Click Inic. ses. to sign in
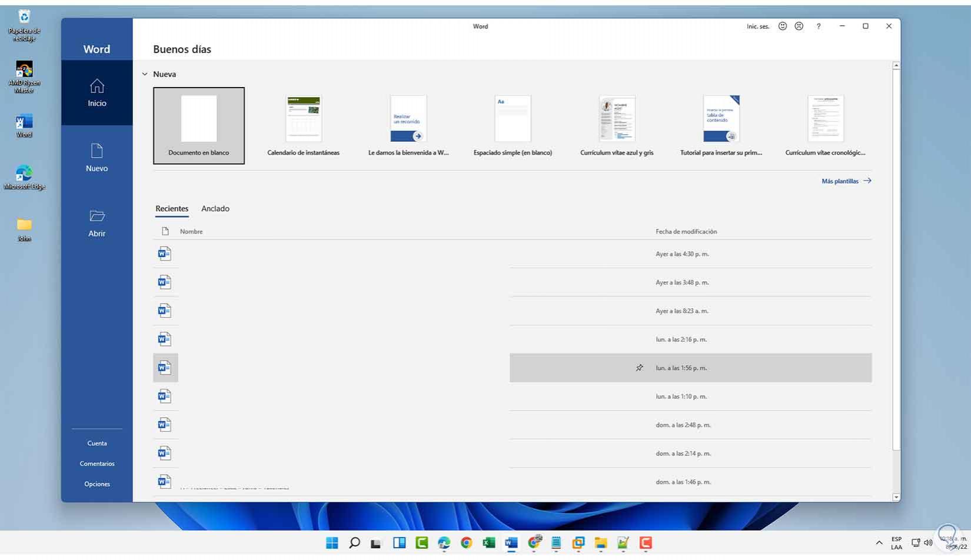The image size is (971, 560). [x=758, y=26]
